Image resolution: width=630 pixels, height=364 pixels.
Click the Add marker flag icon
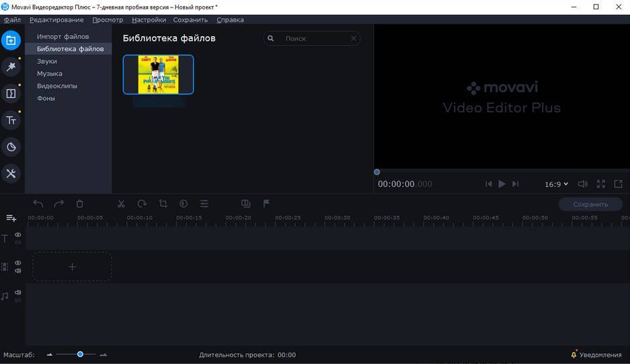click(266, 203)
